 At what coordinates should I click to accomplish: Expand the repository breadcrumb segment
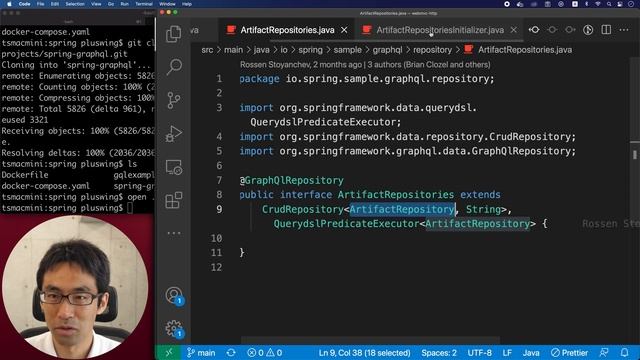pos(432,50)
